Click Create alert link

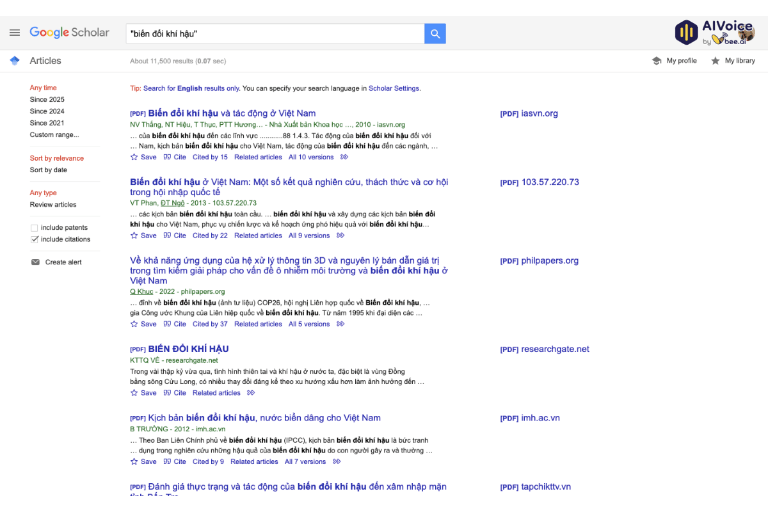pos(63,262)
